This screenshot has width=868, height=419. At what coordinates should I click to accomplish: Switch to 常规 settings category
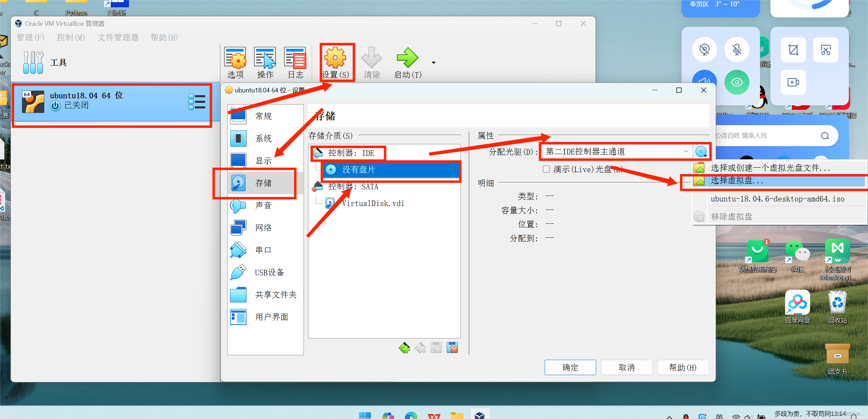pyautogui.click(x=265, y=116)
